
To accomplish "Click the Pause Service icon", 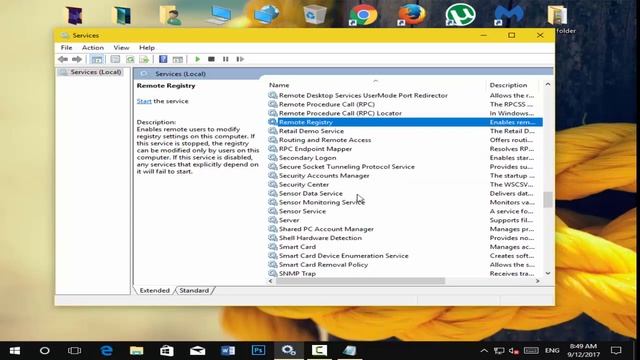I will (226, 59).
